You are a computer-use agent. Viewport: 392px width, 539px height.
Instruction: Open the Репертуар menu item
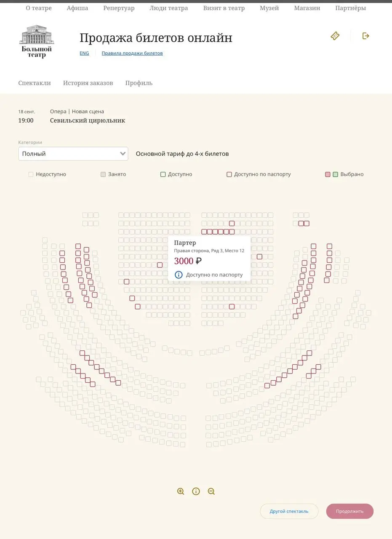[119, 8]
